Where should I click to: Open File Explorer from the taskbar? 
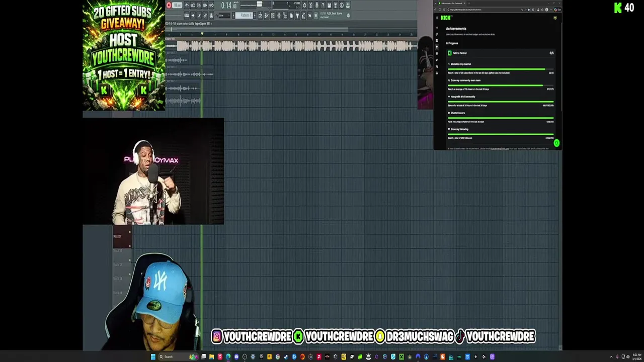click(x=211, y=356)
